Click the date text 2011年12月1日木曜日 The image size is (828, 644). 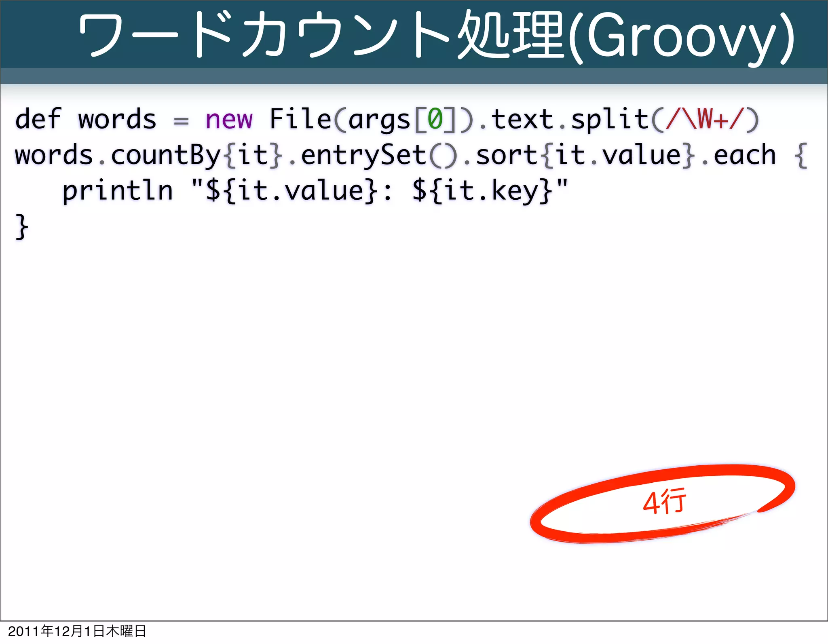click(77, 631)
